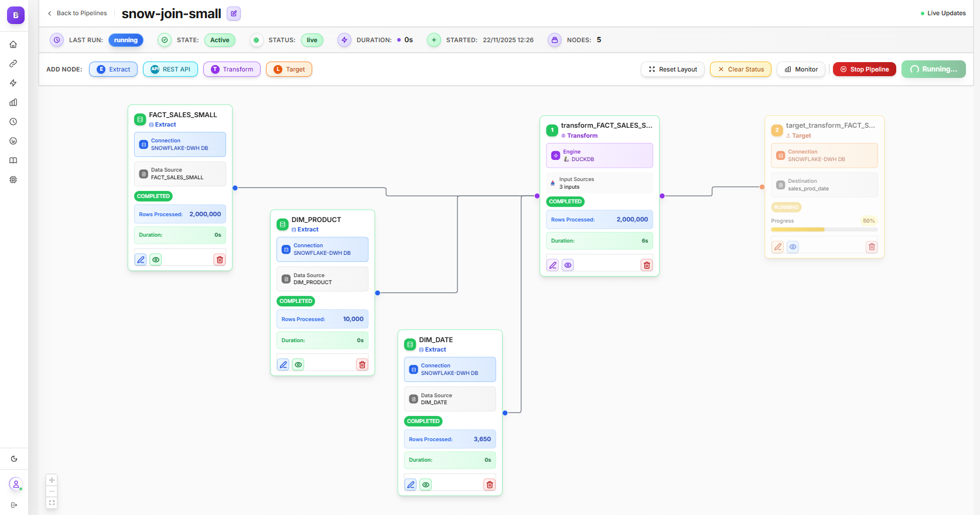Zoom in on the canvas
Viewport: 980px width, 515px height.
(52, 480)
